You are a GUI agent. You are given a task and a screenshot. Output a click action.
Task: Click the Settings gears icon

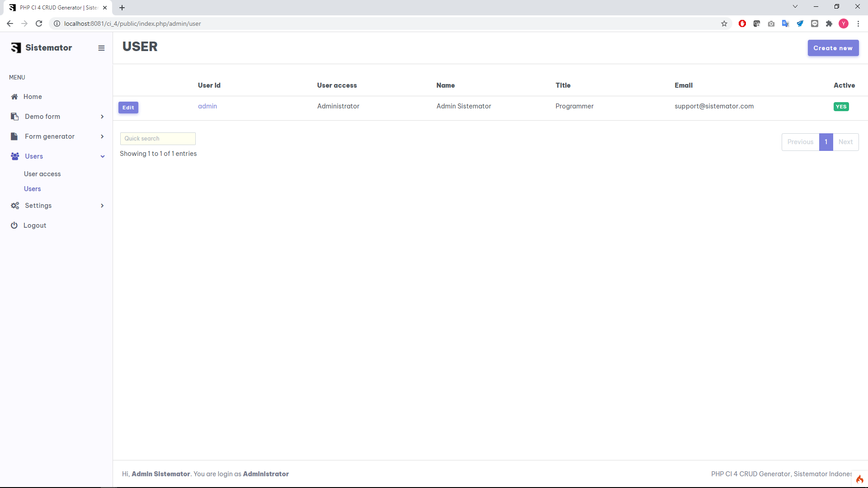[x=15, y=206]
